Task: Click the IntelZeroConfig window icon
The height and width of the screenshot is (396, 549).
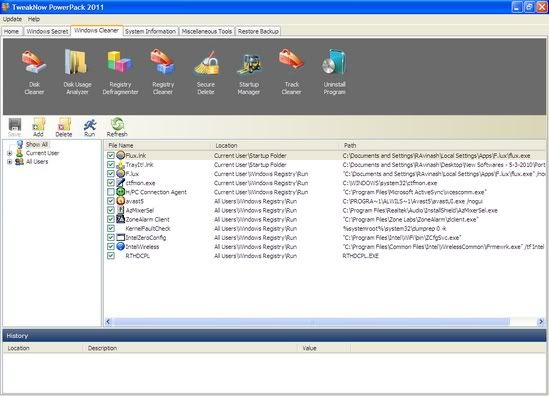Action: pyautogui.click(x=120, y=237)
